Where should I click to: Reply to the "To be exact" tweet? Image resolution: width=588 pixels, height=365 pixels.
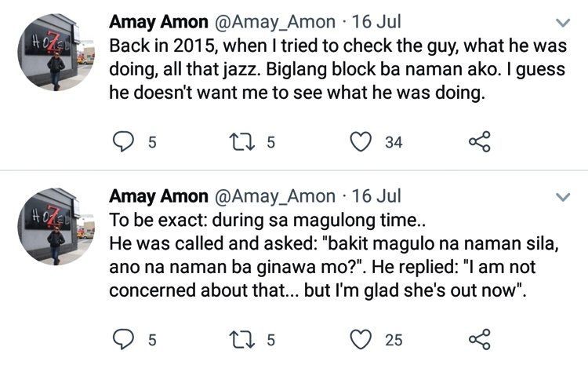click(125, 340)
